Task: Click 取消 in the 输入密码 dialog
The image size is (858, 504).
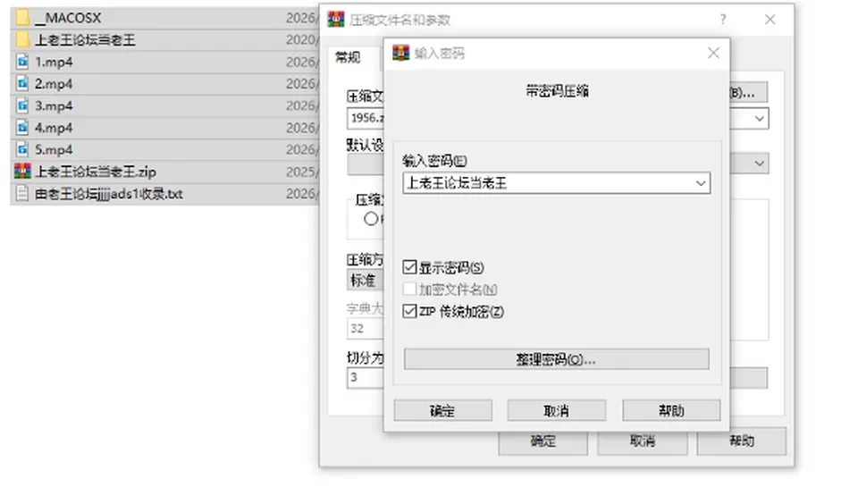Action: point(557,410)
